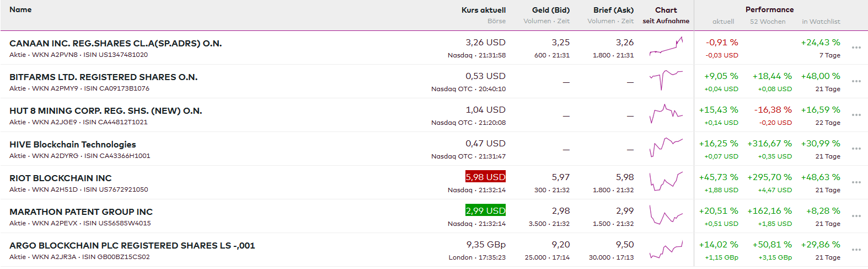
Task: Sort performance by in Watchlist
Action: click(x=821, y=22)
